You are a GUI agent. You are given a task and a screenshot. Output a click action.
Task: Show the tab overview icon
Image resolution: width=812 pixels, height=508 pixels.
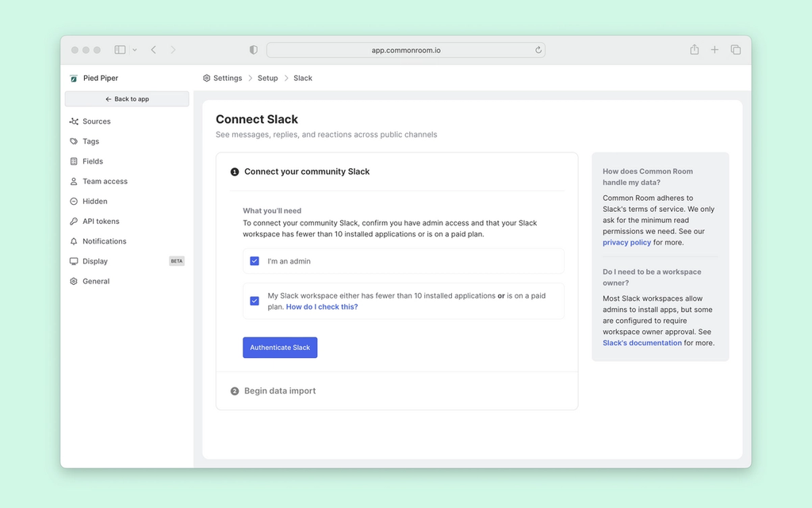[735, 50]
